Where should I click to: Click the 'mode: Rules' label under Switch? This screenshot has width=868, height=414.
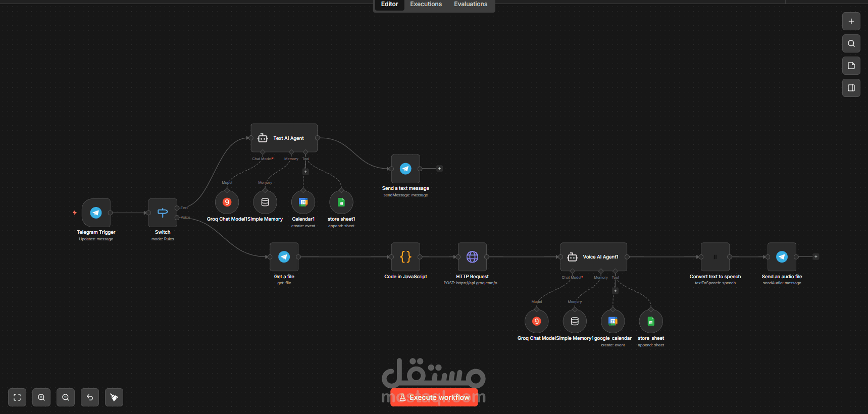pos(163,239)
